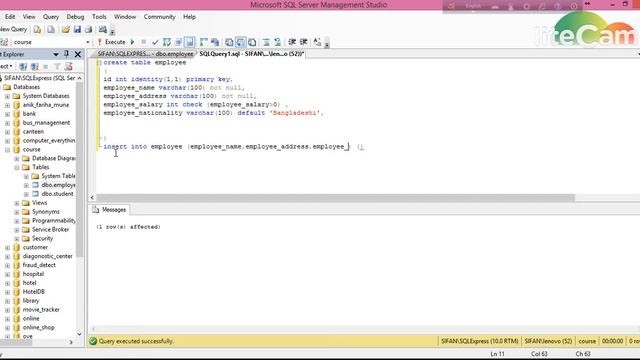Open the Query menu
The image size is (640, 360).
click(51, 17)
